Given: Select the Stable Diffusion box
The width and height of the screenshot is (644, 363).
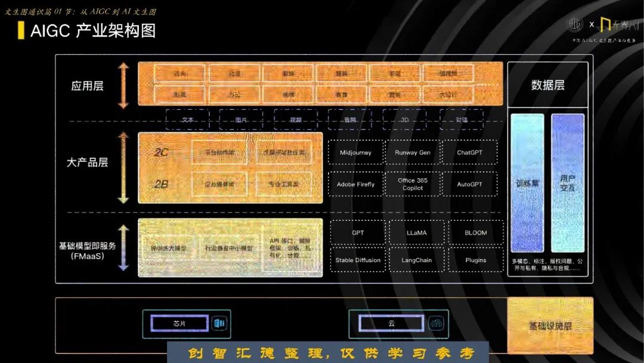Looking at the screenshot, I should tap(358, 260).
